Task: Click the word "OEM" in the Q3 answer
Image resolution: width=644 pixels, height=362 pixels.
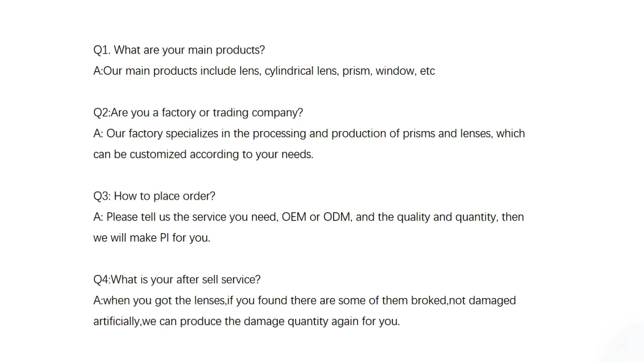Action: pyautogui.click(x=294, y=217)
